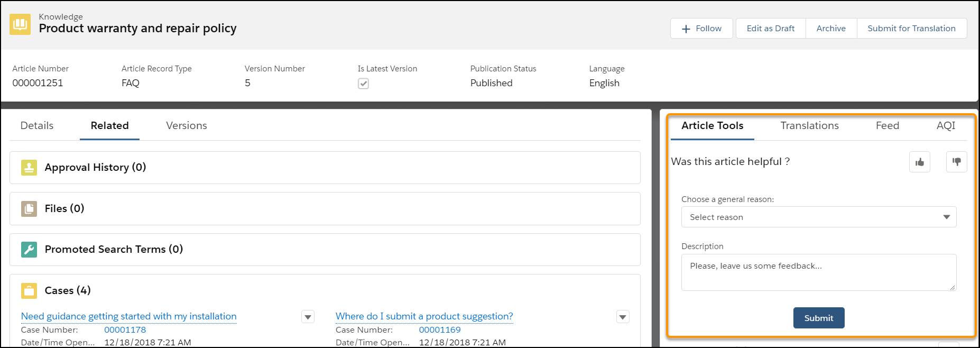Click the Language value English
980x348 pixels.
(x=604, y=83)
